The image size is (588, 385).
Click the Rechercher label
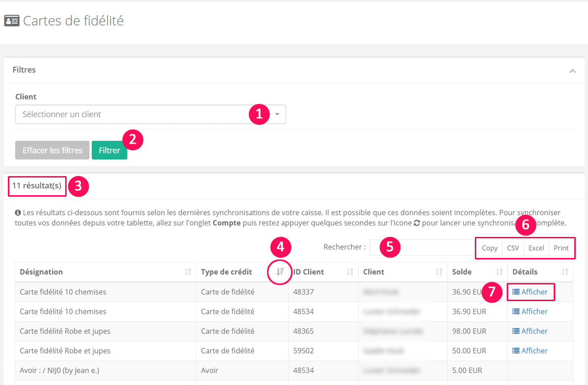(x=344, y=247)
